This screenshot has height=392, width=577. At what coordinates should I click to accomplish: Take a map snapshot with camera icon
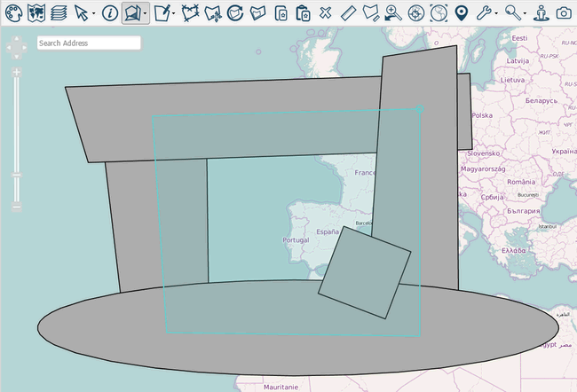pyautogui.click(x=564, y=12)
